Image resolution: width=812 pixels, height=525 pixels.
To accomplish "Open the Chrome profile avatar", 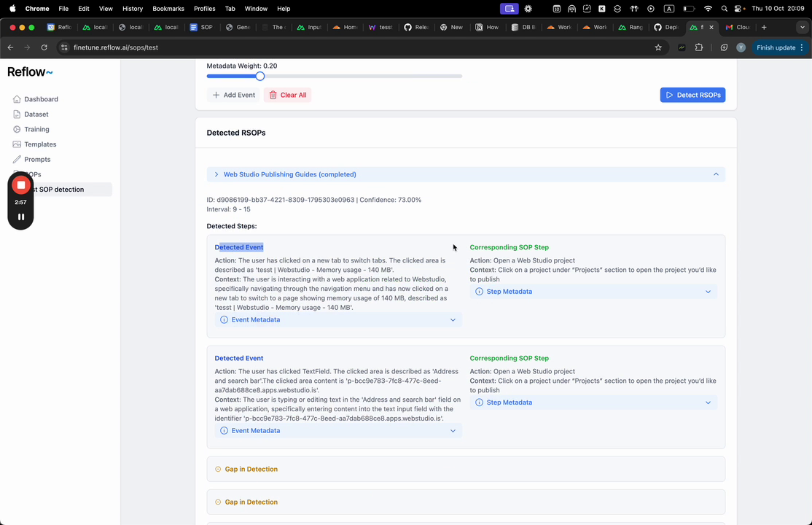I will click(741, 47).
